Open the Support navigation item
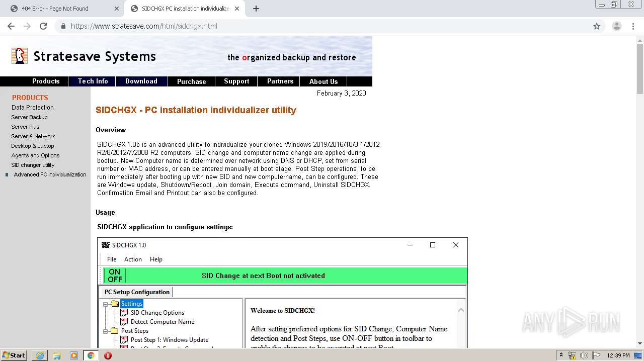The width and height of the screenshot is (644, 362). tap(236, 81)
